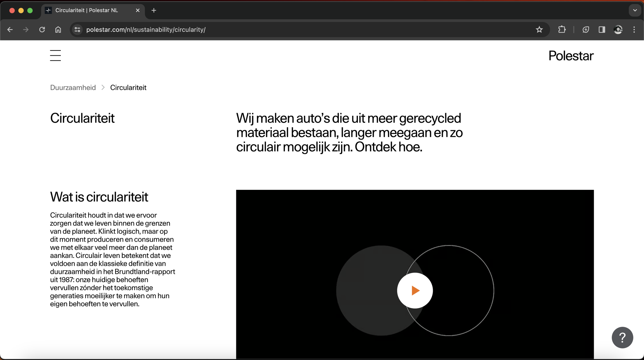Click the browser back arrow
The height and width of the screenshot is (360, 644).
(x=10, y=29)
